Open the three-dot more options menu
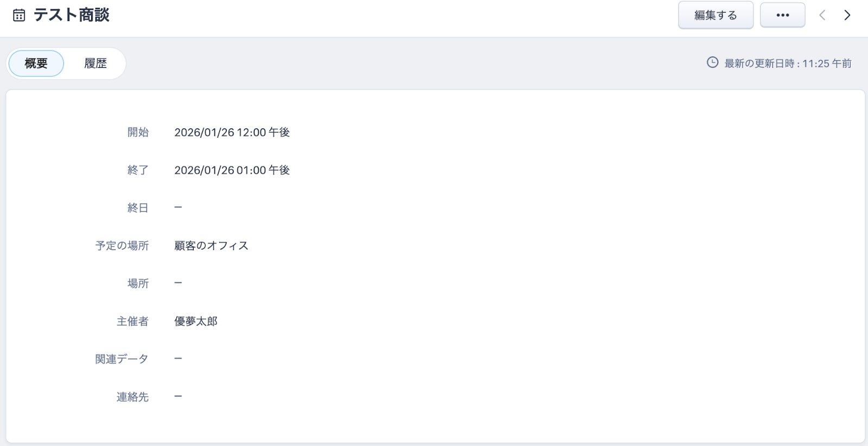Viewport: 868px width, 446px height. point(782,15)
